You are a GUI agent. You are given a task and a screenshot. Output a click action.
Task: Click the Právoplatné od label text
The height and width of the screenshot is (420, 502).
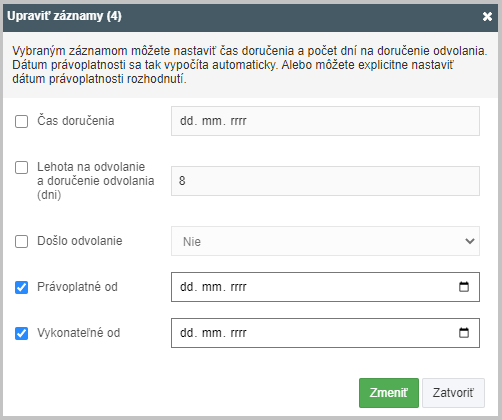click(77, 287)
